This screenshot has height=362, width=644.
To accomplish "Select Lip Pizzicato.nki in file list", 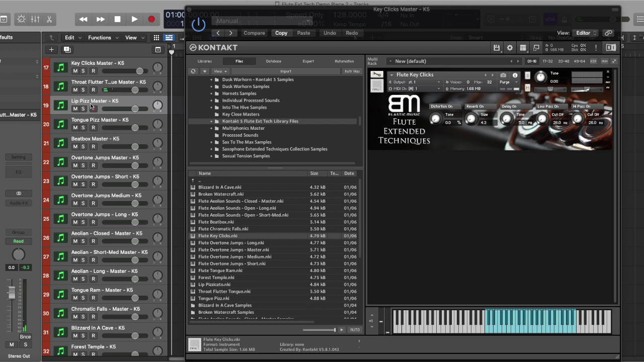I will (214, 285).
